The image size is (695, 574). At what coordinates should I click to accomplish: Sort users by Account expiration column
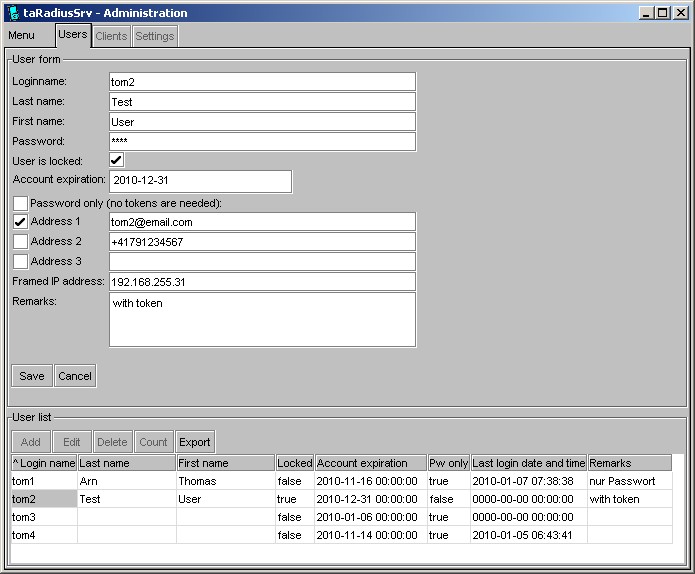[369, 463]
